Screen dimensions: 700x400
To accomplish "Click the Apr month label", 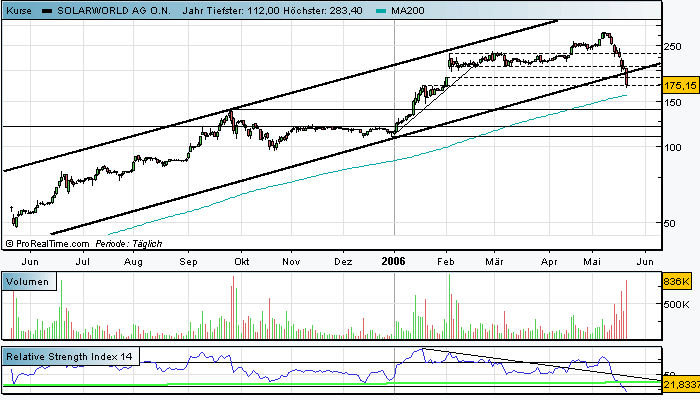I will (549, 262).
